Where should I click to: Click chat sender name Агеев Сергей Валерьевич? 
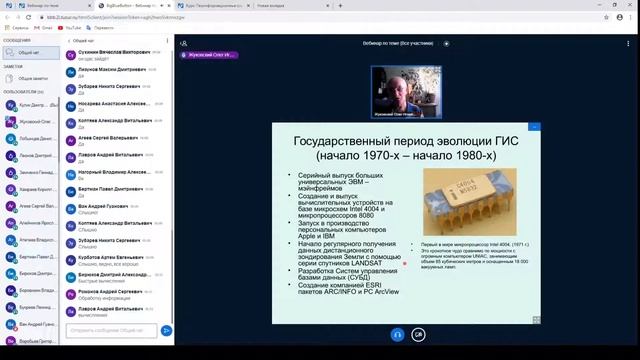[x=108, y=138]
